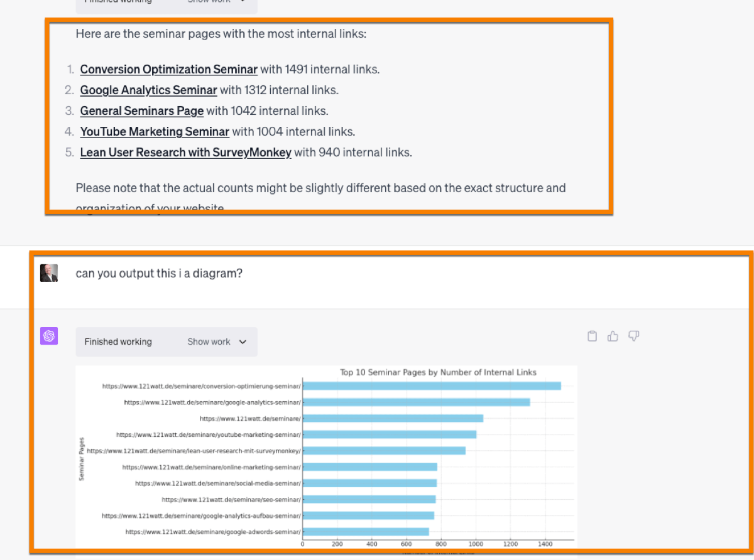Open the Conversion Optimization Seminar link

click(x=168, y=70)
